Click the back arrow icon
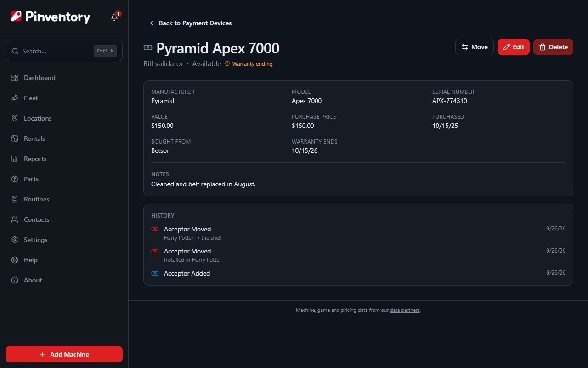The image size is (588, 368). click(153, 23)
